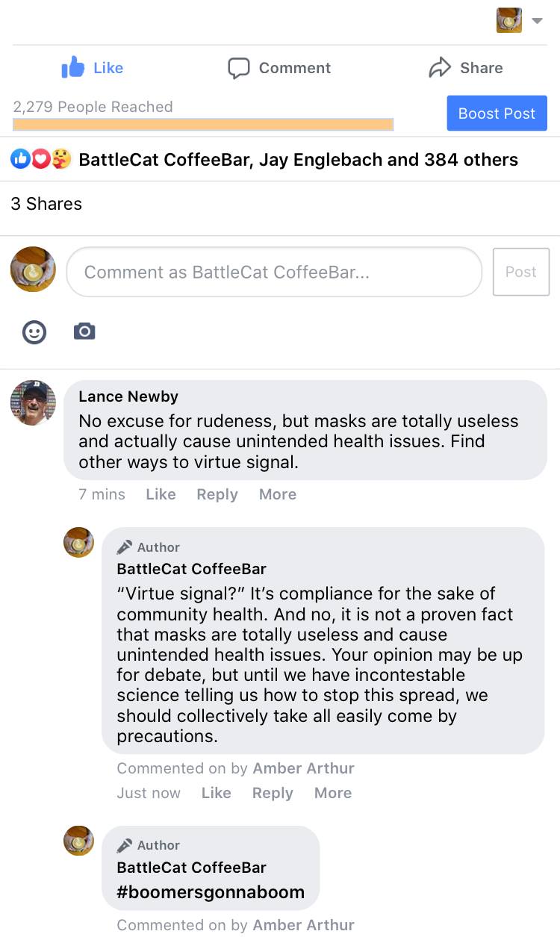Click the greyed-out Post button
The width and height of the screenshot is (560, 937).
(x=521, y=272)
